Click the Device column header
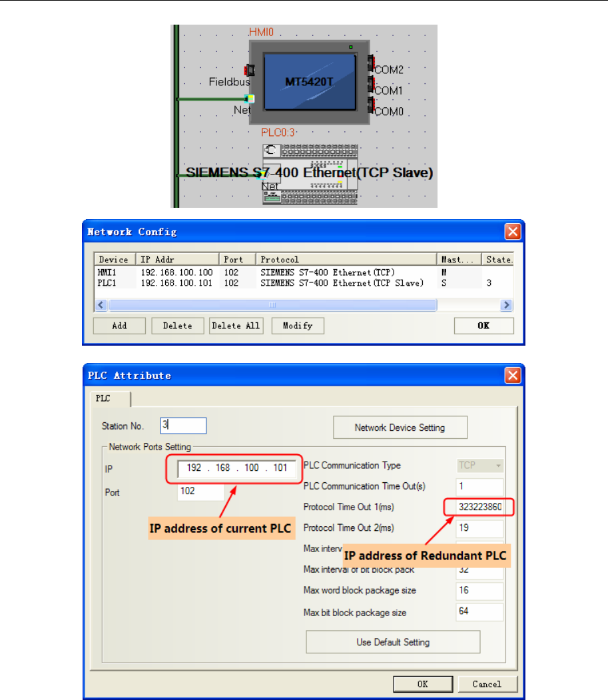Image resolution: width=608 pixels, height=700 pixels. (115, 259)
